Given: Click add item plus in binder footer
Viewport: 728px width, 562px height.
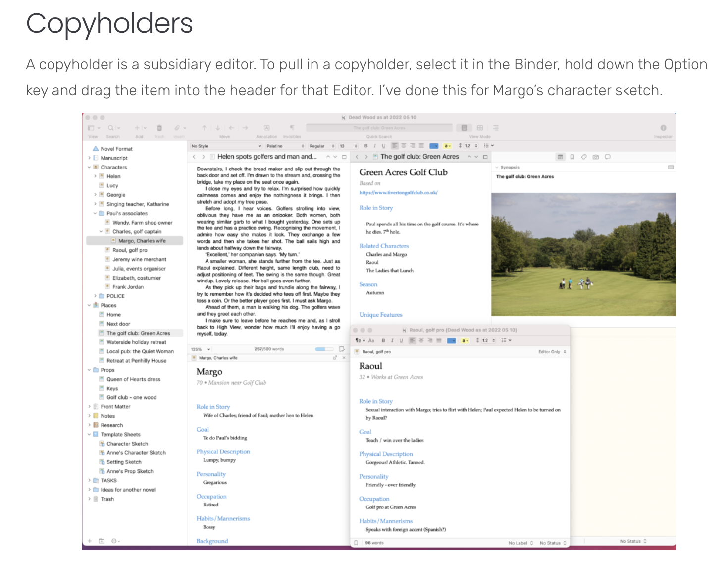Looking at the screenshot, I should click(x=90, y=541).
